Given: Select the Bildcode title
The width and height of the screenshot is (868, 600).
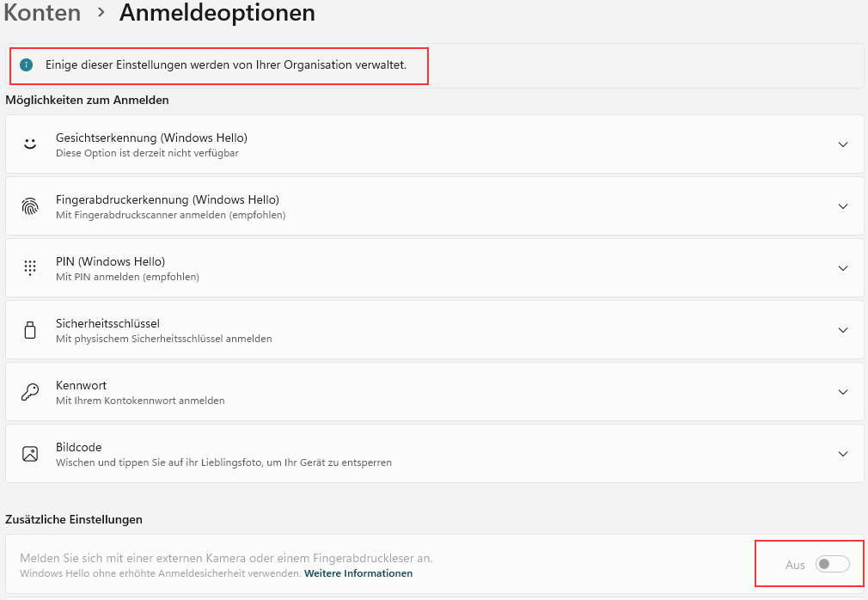Looking at the screenshot, I should tap(78, 448).
